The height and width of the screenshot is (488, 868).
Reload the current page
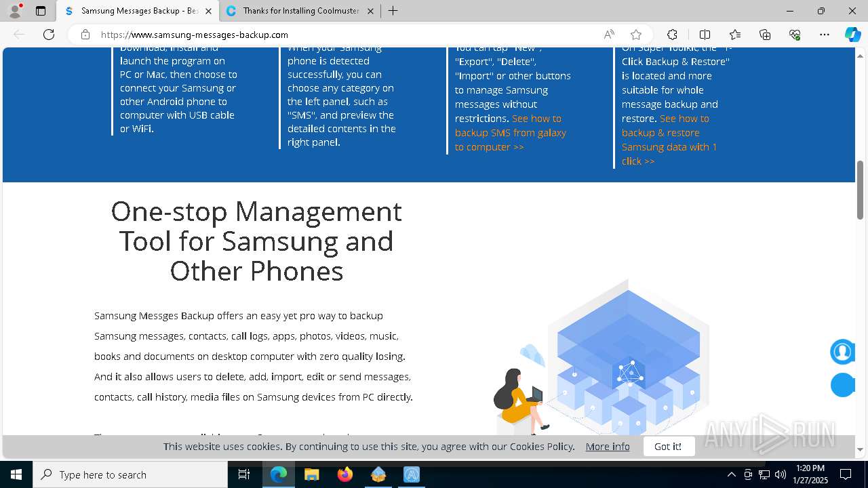point(49,35)
